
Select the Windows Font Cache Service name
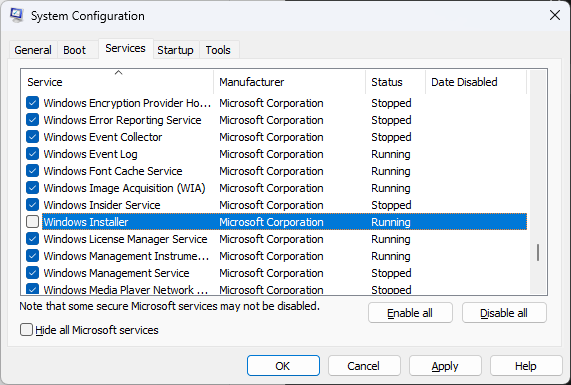[113, 171]
